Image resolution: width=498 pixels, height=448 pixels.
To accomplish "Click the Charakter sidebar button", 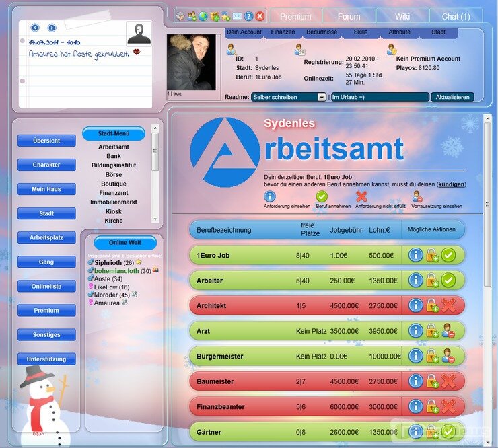I will [x=46, y=165].
